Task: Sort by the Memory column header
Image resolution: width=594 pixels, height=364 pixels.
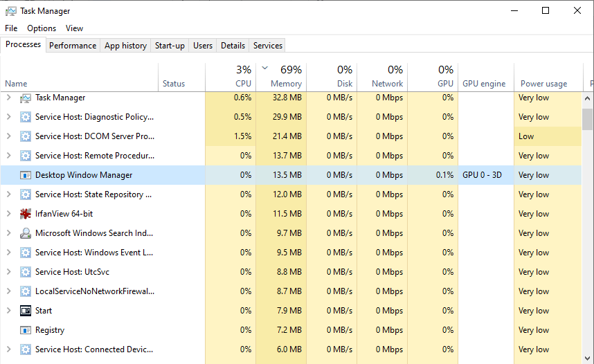Action: click(x=281, y=78)
